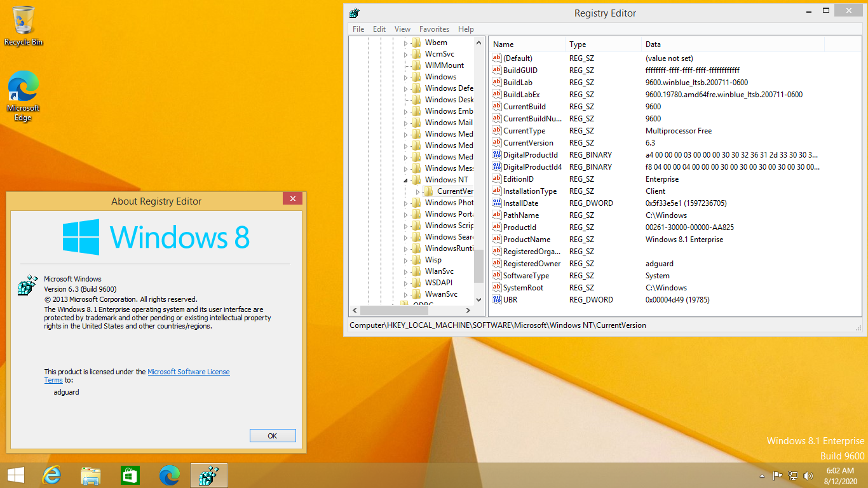Show hidden tray icons arrow

tap(763, 476)
